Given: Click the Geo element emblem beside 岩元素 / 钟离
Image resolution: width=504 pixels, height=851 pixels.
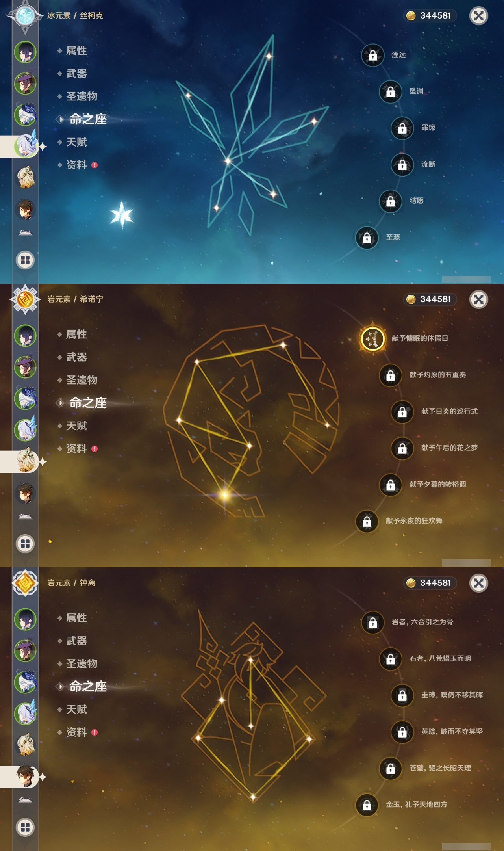Looking at the screenshot, I should coord(25,583).
